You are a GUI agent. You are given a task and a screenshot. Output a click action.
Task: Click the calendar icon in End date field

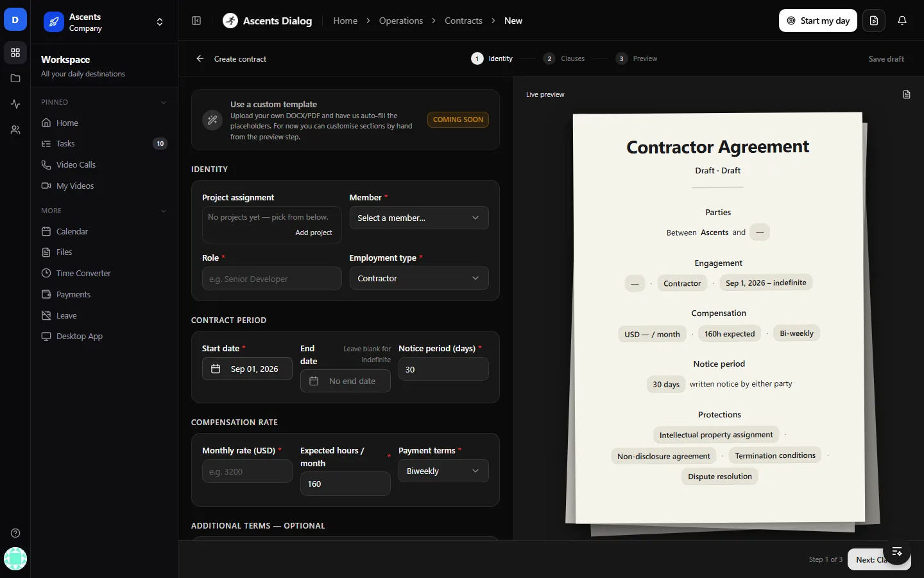tap(314, 381)
